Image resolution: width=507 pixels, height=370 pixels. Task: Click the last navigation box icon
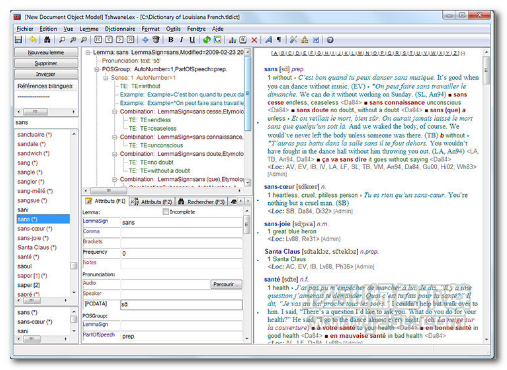click(131, 40)
